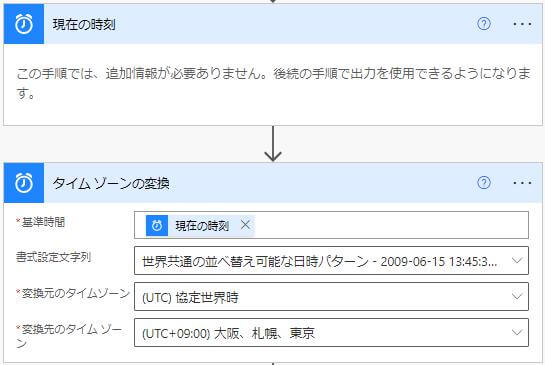This screenshot has width=545, height=365.
Task: Open the 変換先のタイム ゾーン dropdown
Action: tap(331, 333)
